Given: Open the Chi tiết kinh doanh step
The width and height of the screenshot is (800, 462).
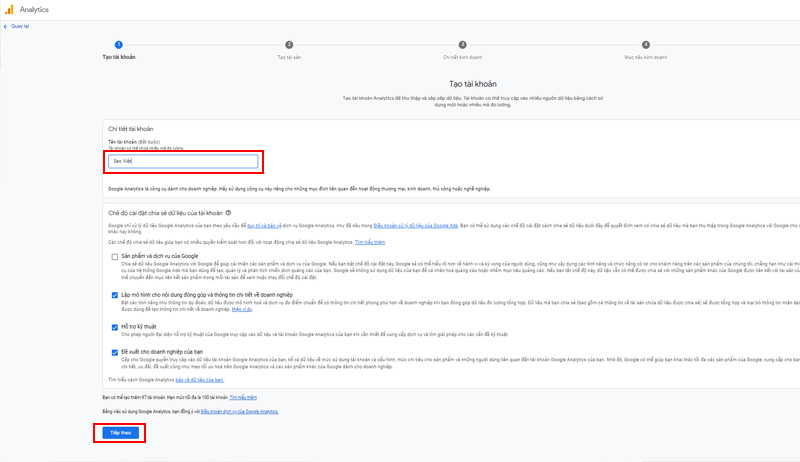Looking at the screenshot, I should (462, 57).
